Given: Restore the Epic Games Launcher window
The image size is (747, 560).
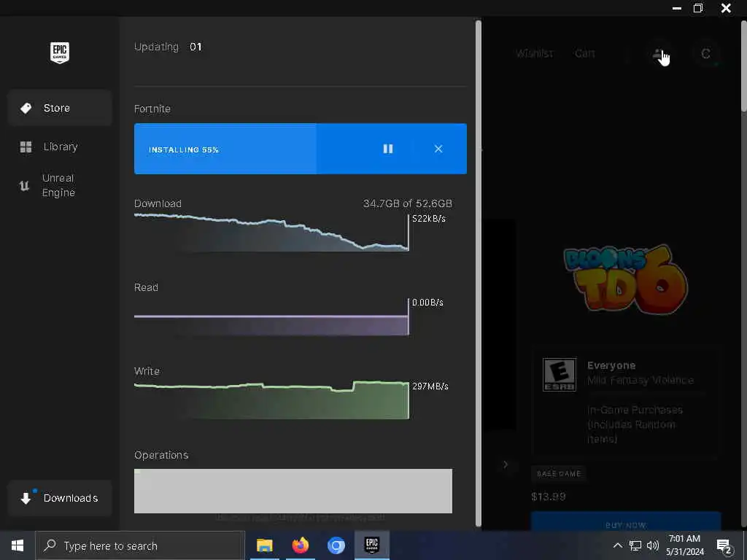Looking at the screenshot, I should 698,8.
